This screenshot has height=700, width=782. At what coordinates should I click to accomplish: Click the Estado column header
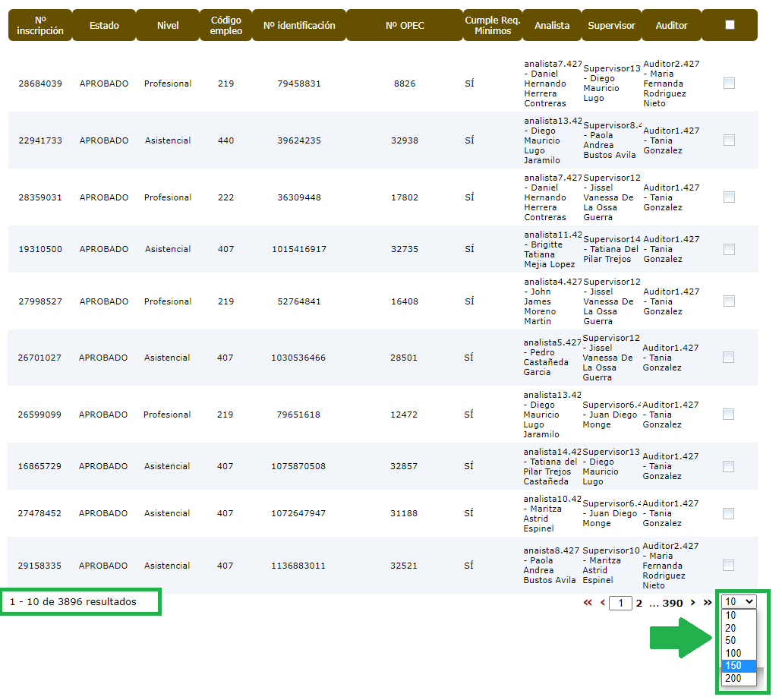coord(104,25)
